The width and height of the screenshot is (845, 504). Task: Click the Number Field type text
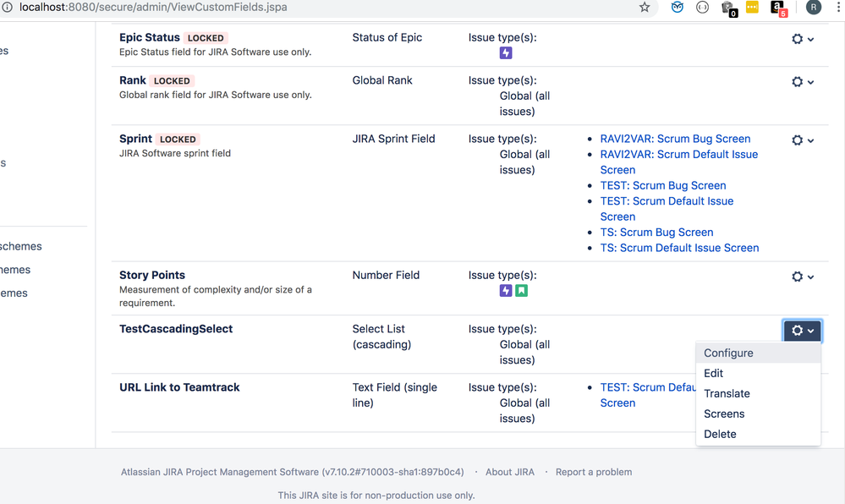coord(386,275)
